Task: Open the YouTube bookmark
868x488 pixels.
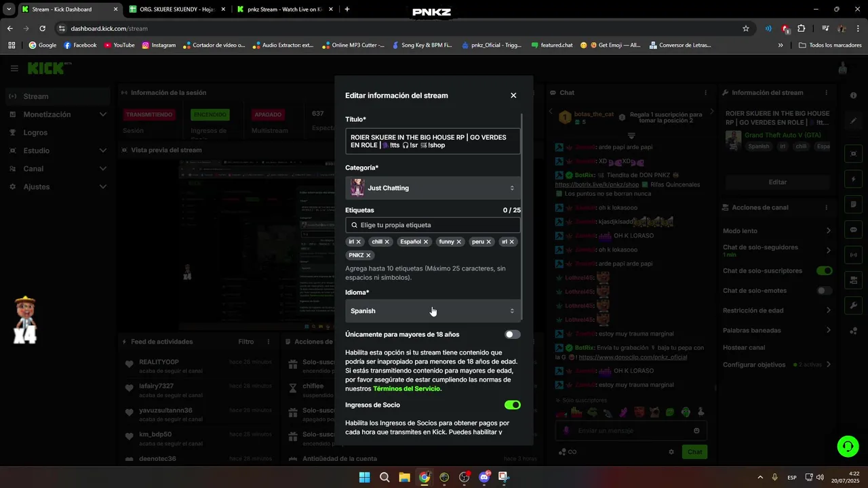Action: pyautogui.click(x=119, y=45)
